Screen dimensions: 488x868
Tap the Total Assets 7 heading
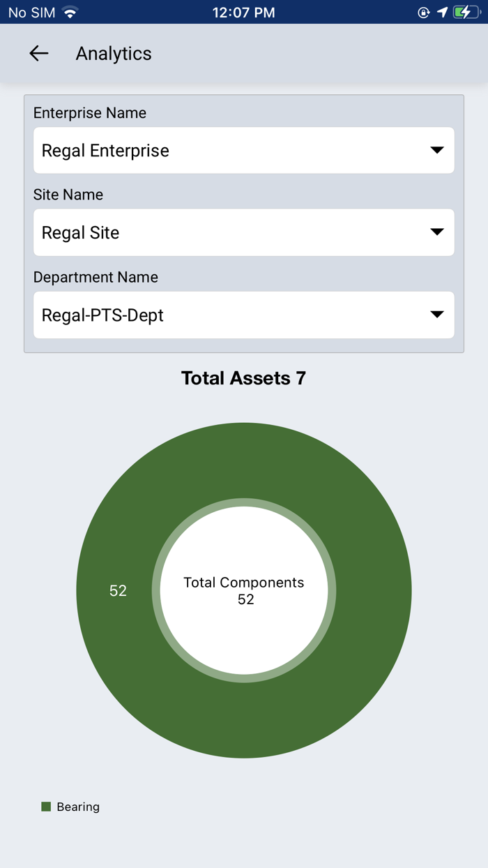[x=243, y=377]
